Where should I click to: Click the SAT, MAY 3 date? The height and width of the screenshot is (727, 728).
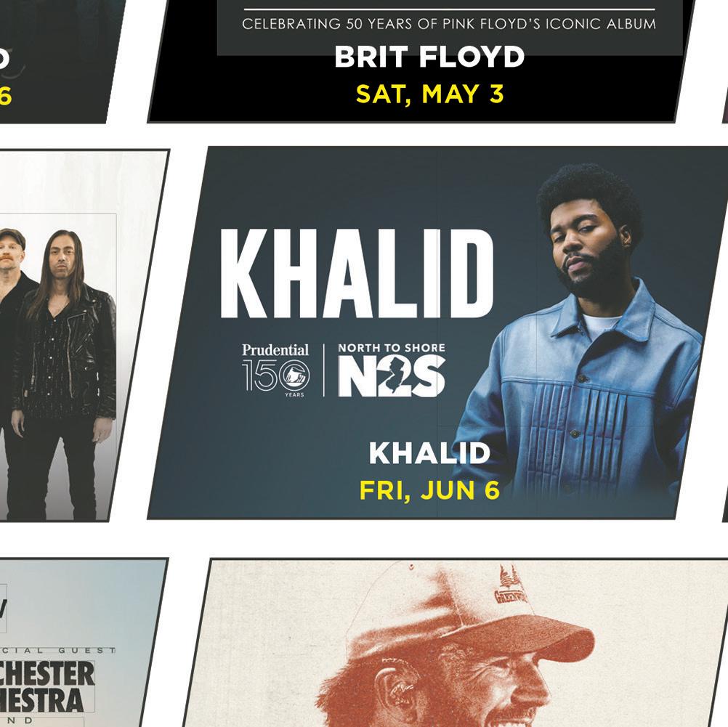tap(430, 94)
